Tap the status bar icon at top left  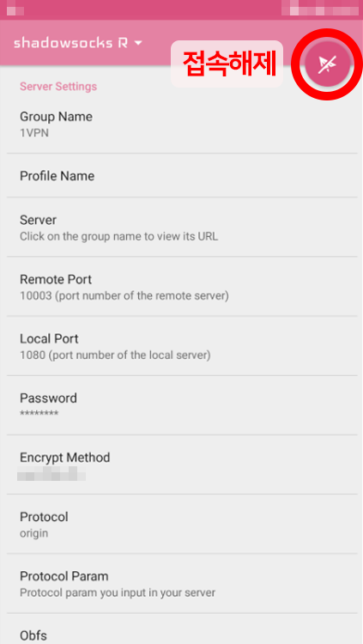point(15,9)
